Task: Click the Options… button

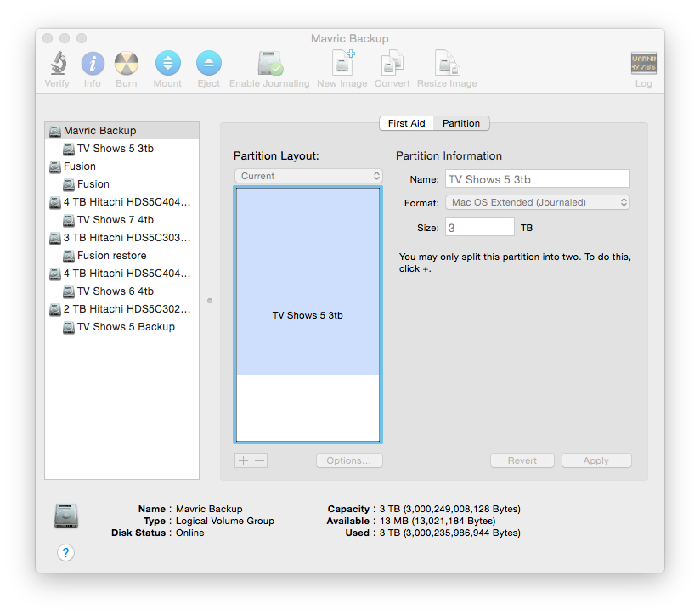Action: point(349,460)
